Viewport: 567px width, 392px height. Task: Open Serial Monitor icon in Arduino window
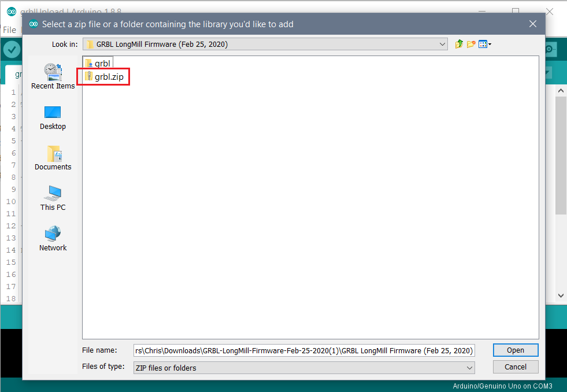coord(551,49)
